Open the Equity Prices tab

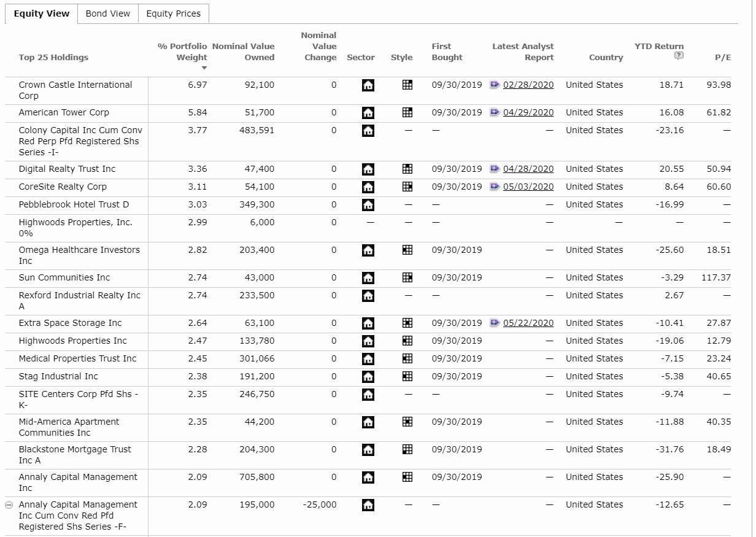point(173,14)
